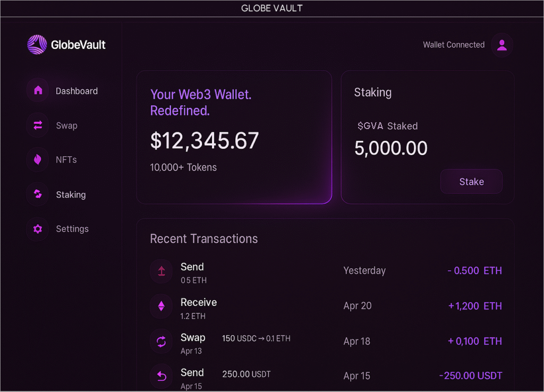Select the Swap arrows sidebar icon
The image size is (544, 392).
(38, 125)
